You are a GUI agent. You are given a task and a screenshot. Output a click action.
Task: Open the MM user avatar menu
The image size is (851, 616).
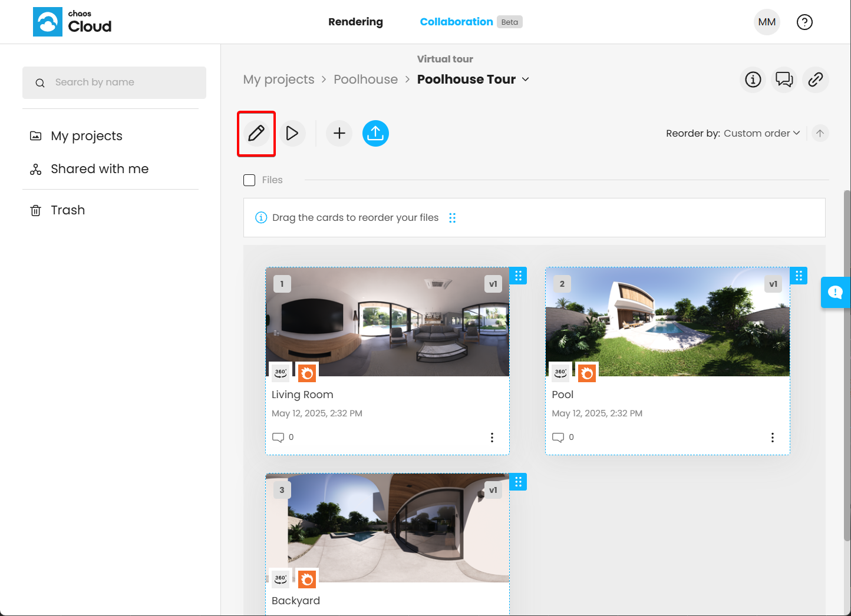(x=767, y=22)
